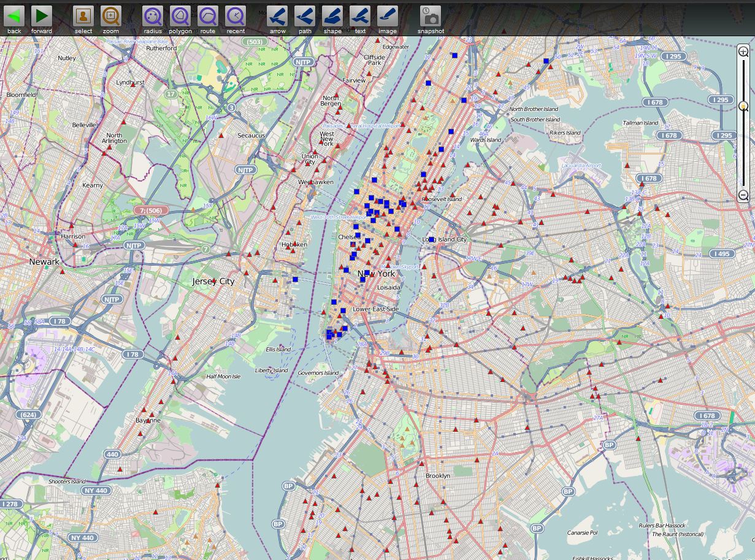
Task: Click the Nutley label
Action: 67,58
